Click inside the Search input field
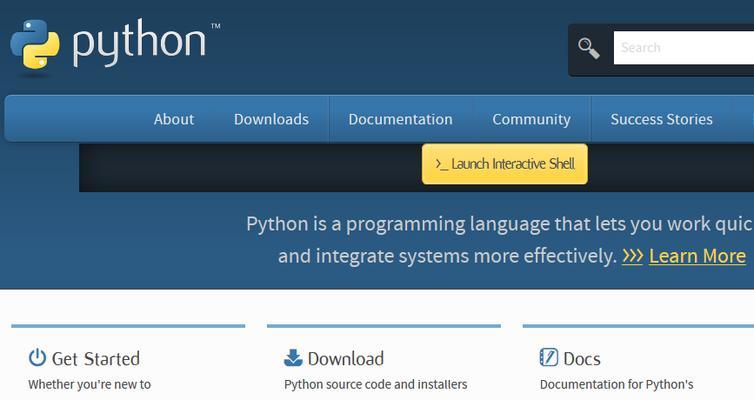 (684, 48)
